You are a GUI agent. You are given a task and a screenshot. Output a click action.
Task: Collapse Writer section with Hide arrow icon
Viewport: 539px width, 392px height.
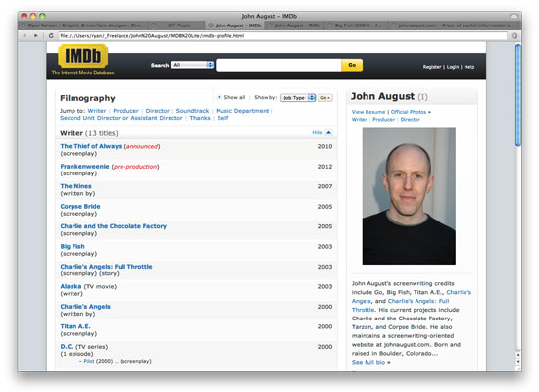tap(328, 132)
